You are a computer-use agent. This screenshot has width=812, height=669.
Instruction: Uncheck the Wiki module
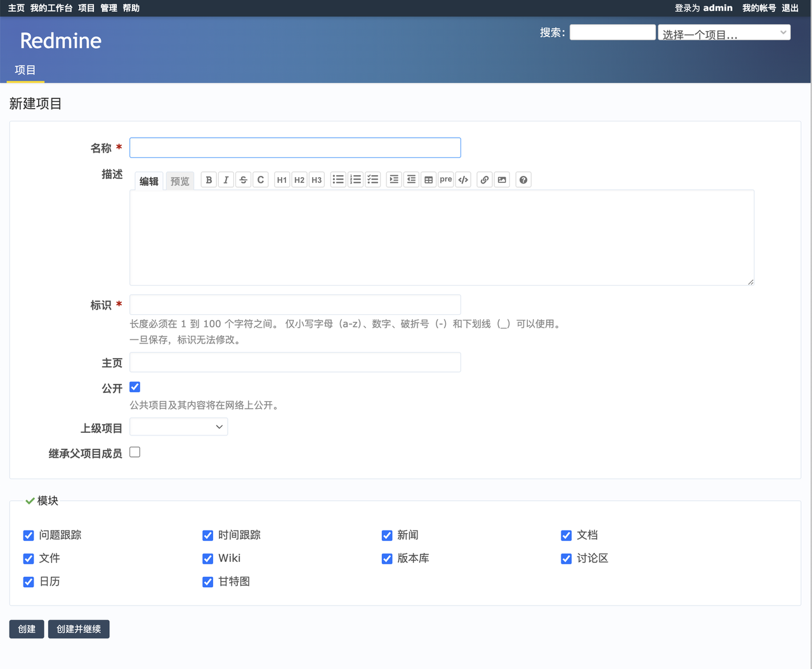[x=207, y=559]
